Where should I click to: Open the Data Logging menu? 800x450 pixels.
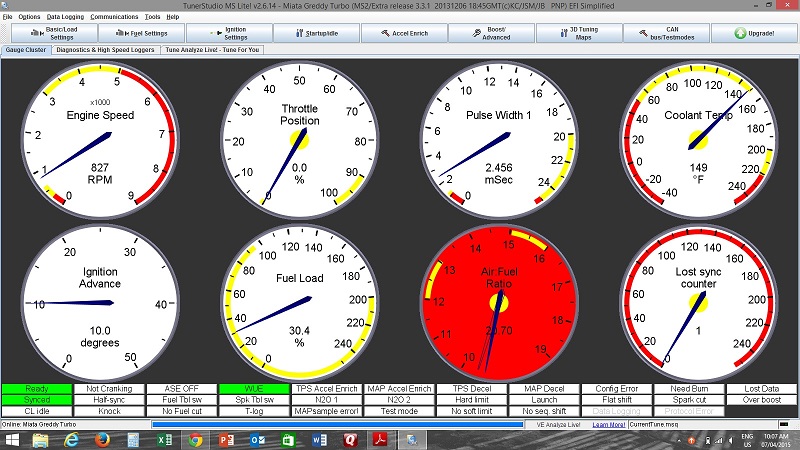(x=66, y=17)
